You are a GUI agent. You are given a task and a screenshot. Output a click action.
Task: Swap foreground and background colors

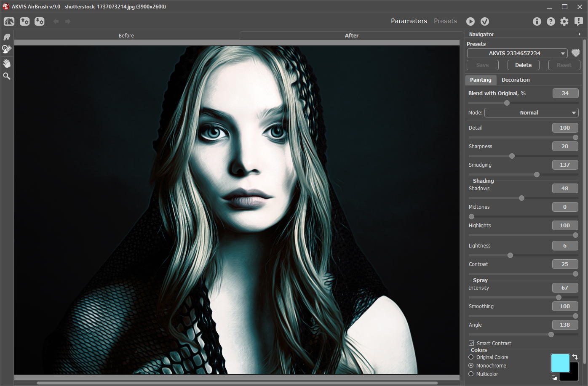(575, 357)
